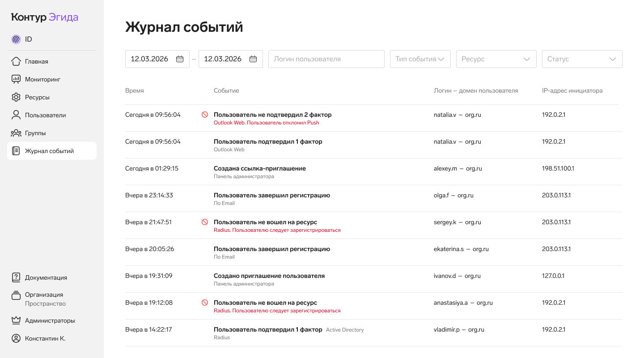Screen dimensions: 644x358
Task: Click the Константин К. profile icon
Action: click(16, 338)
